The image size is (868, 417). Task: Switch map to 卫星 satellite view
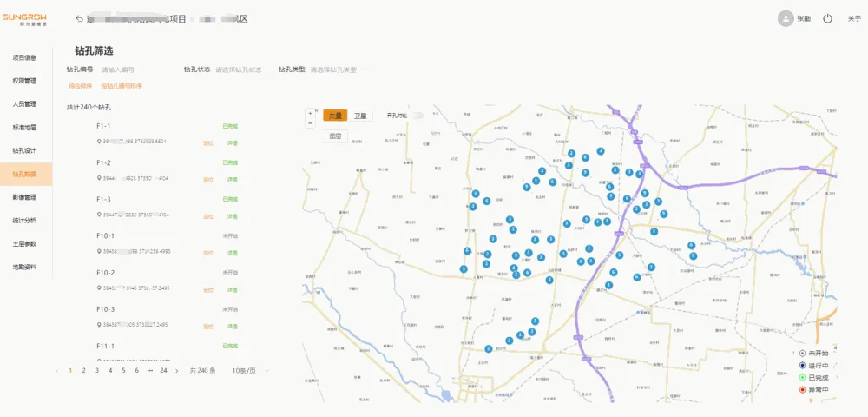360,116
